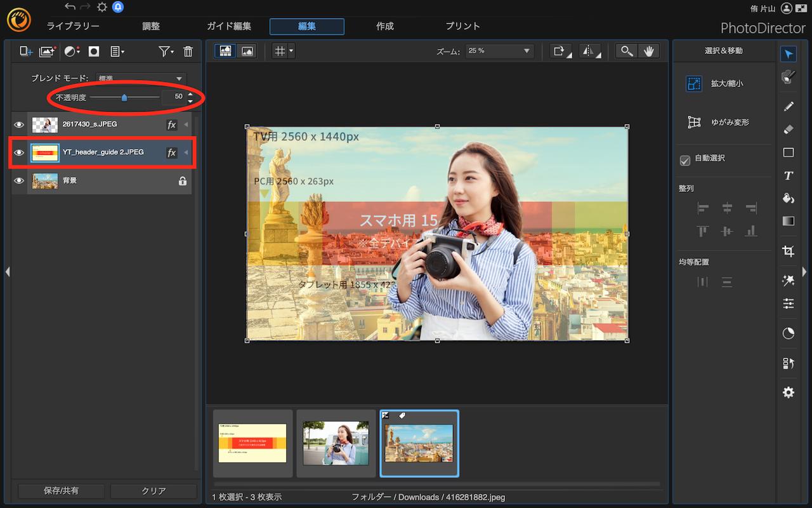Select the Hand pan tool
Image resolution: width=812 pixels, height=508 pixels.
pyautogui.click(x=649, y=51)
